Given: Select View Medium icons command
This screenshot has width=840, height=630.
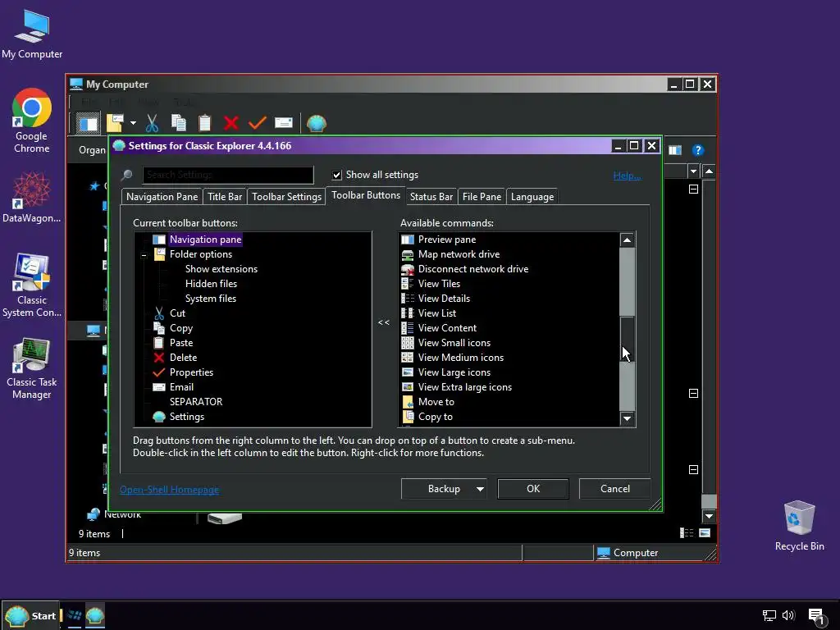Looking at the screenshot, I should [x=461, y=358].
